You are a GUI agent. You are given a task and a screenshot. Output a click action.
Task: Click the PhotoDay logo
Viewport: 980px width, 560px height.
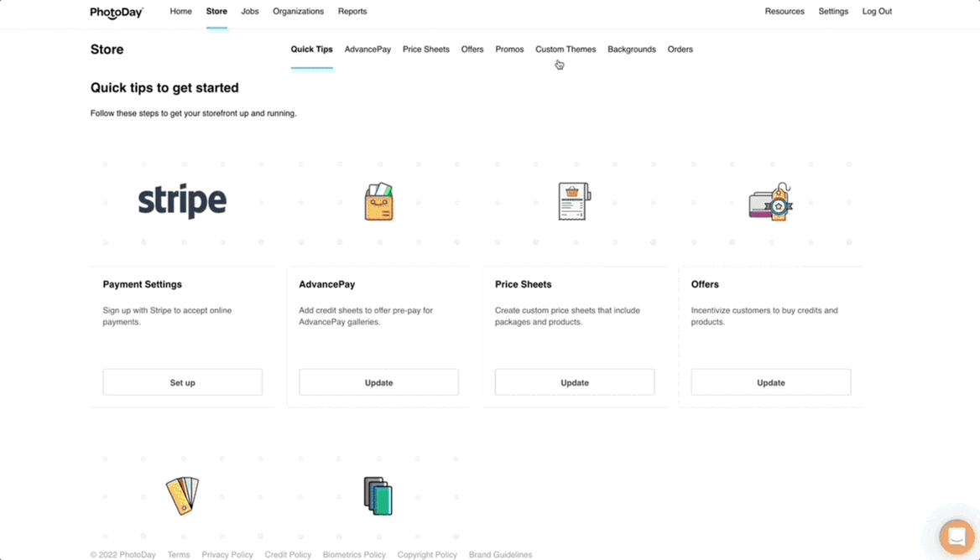[x=117, y=12]
